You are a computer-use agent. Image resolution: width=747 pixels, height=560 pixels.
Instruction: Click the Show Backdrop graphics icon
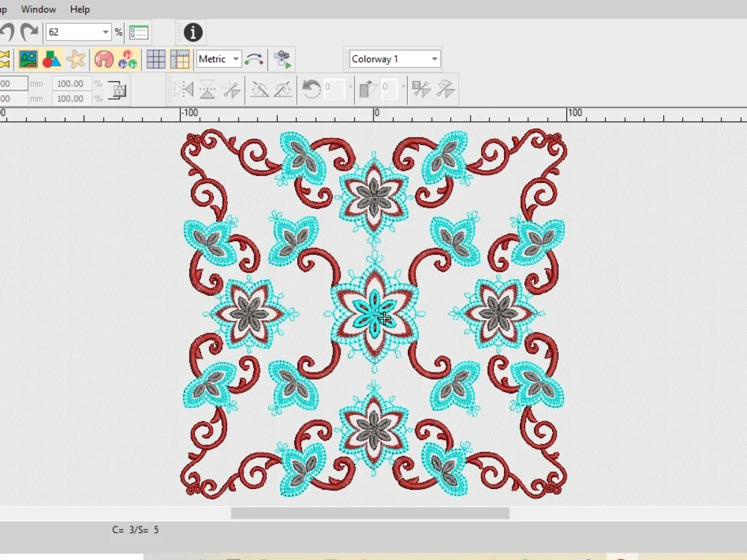27,58
